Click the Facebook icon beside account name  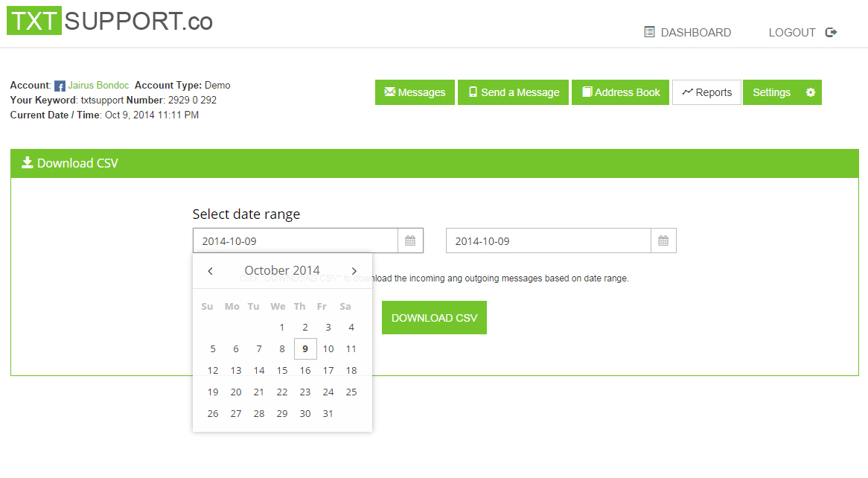(60, 86)
